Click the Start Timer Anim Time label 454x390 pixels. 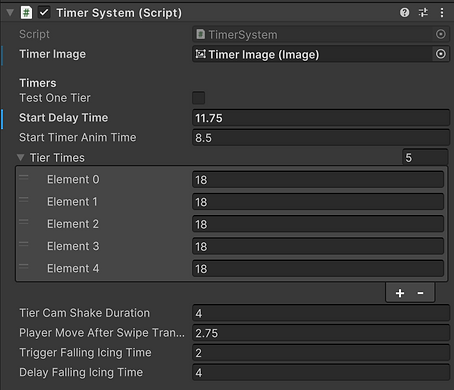[x=78, y=137]
